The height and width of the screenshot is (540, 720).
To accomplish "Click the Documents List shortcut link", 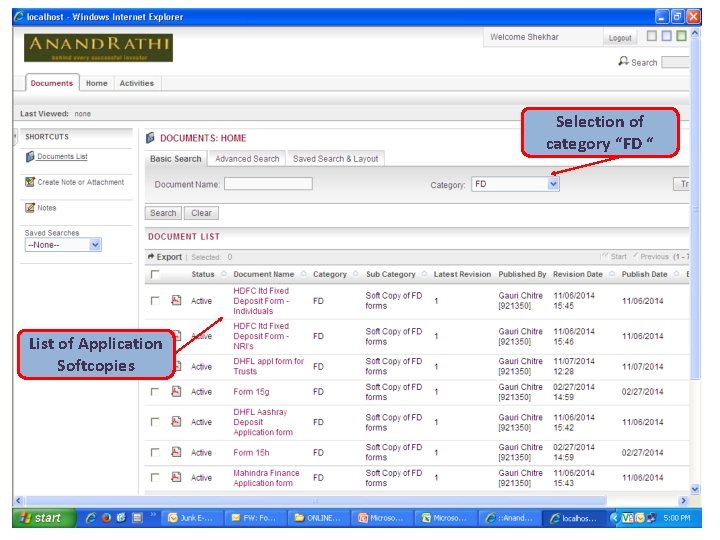I will tap(62, 157).
